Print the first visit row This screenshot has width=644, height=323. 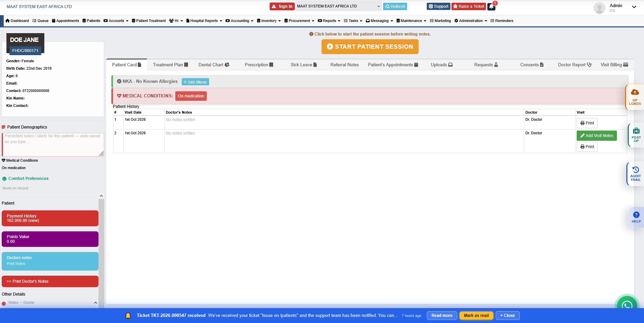(587, 123)
